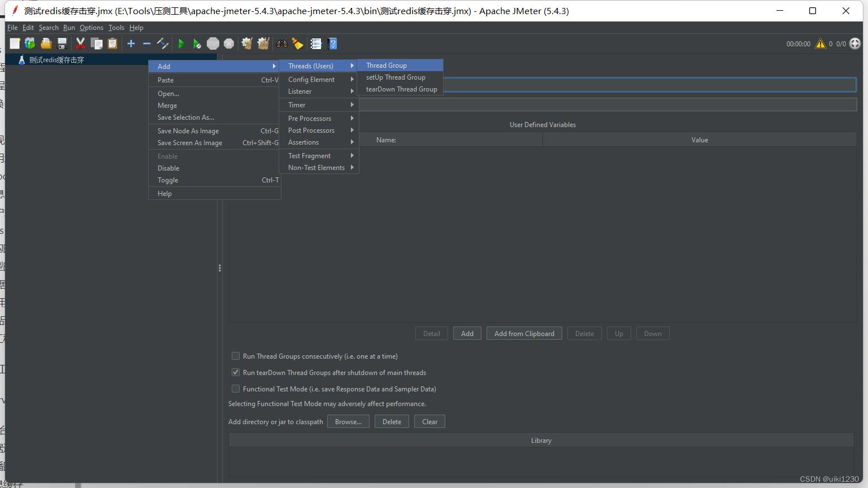Open the Run menu
The height and width of the screenshot is (488, 868).
(x=69, y=28)
